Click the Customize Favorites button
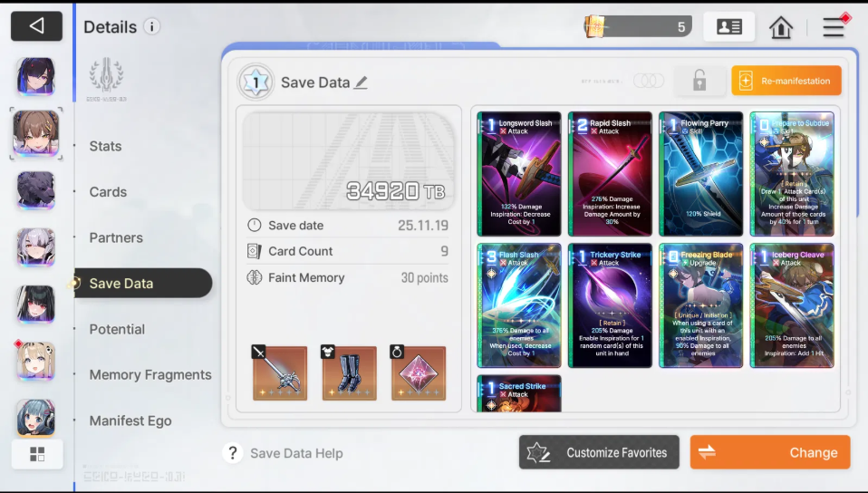 (599, 452)
